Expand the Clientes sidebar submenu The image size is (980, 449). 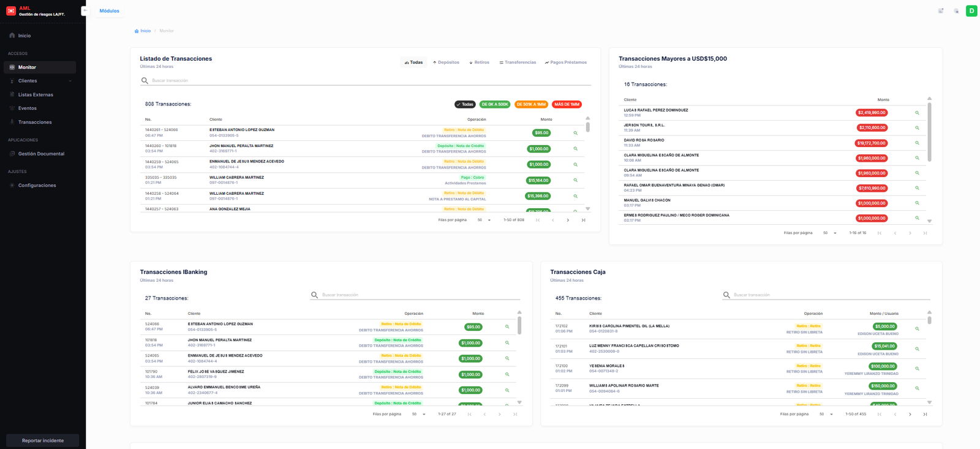pos(70,81)
